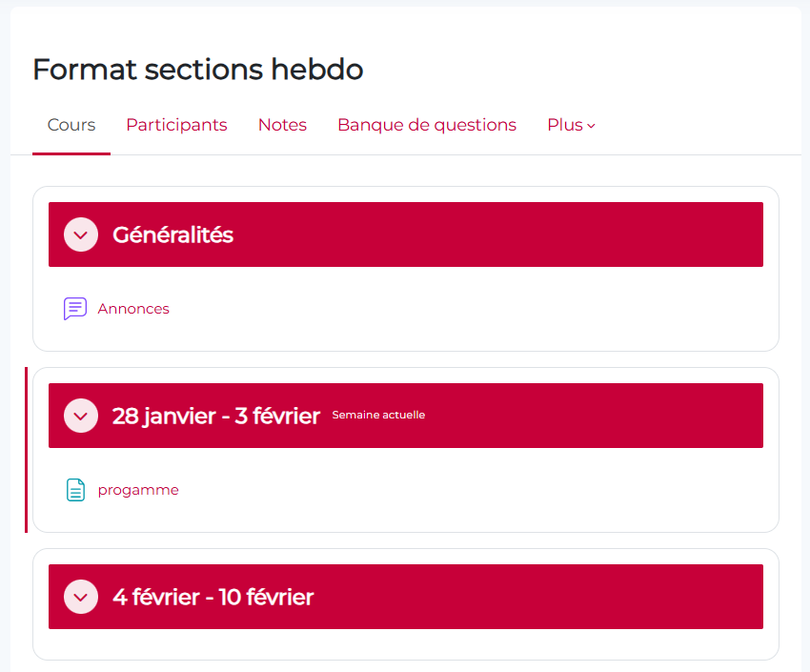Screen dimensions: 810x672
Task: Click the Généralités section title
Action: click(x=172, y=234)
